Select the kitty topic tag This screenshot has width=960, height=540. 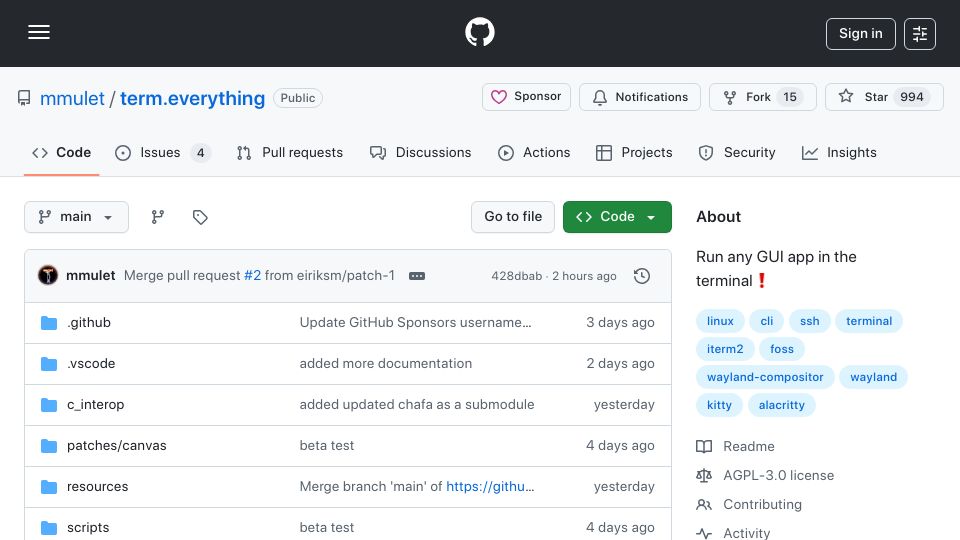(719, 405)
